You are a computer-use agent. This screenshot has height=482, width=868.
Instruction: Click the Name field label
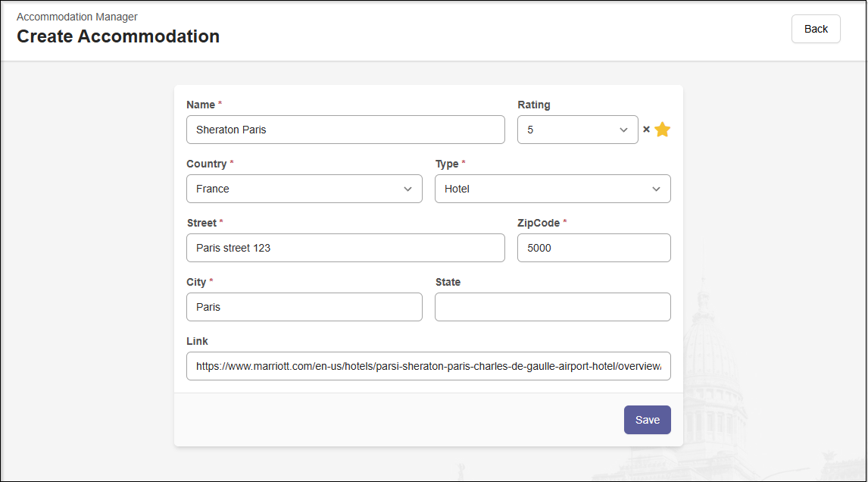(201, 105)
